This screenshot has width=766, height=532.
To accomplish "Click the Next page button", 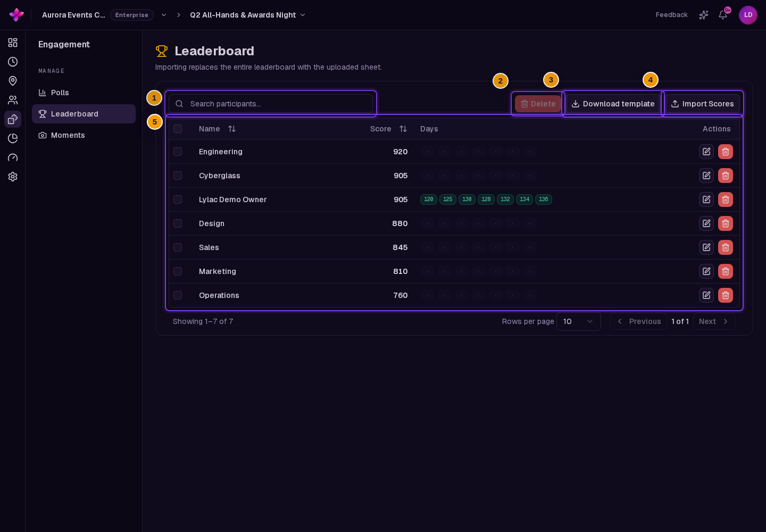I will 714,321.
